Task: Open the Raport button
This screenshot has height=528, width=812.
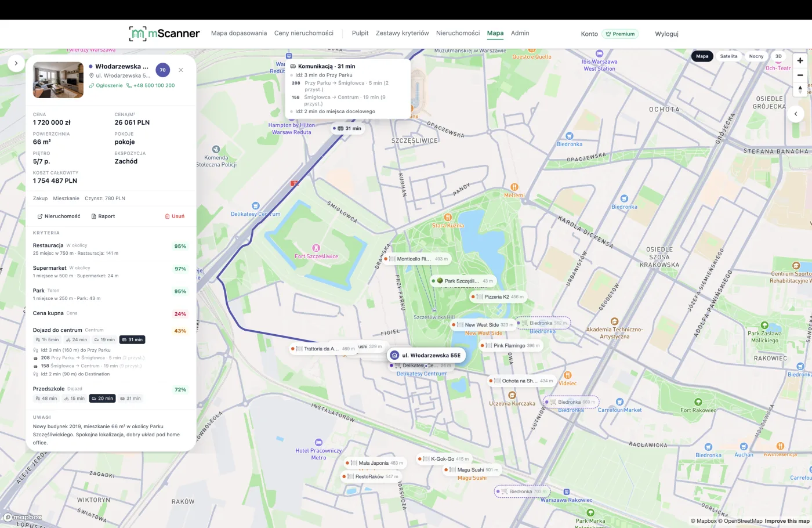Action: 103,216
